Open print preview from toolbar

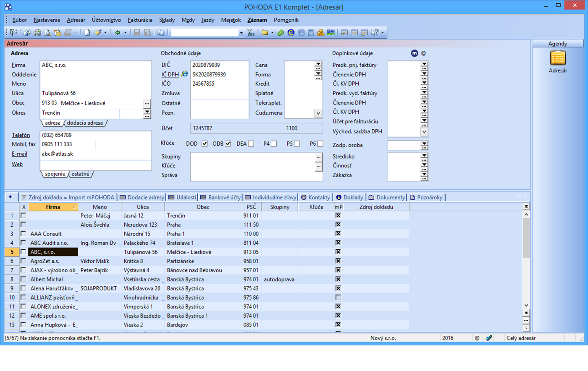click(47, 32)
